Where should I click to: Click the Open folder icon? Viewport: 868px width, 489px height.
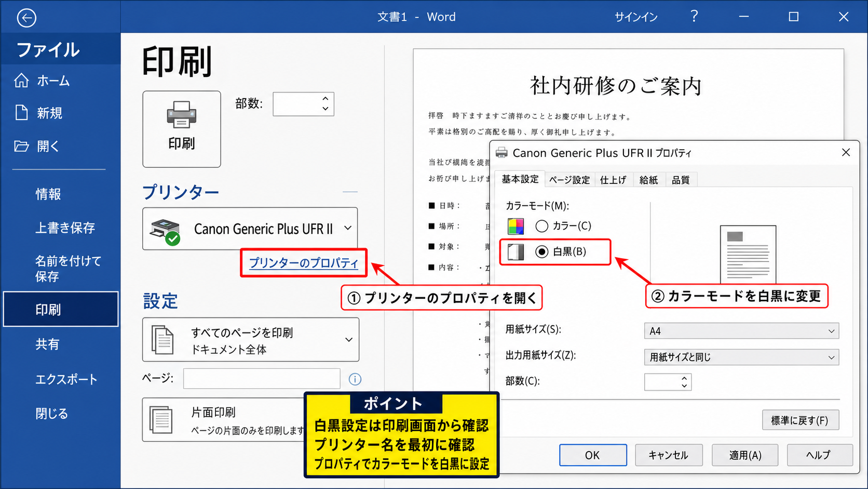(x=21, y=146)
